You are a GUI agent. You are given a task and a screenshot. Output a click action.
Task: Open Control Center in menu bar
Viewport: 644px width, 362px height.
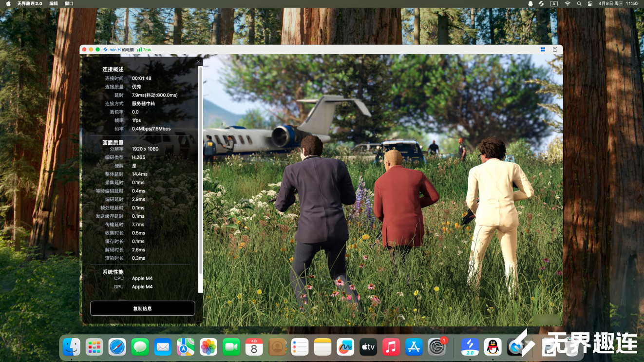[590, 3]
